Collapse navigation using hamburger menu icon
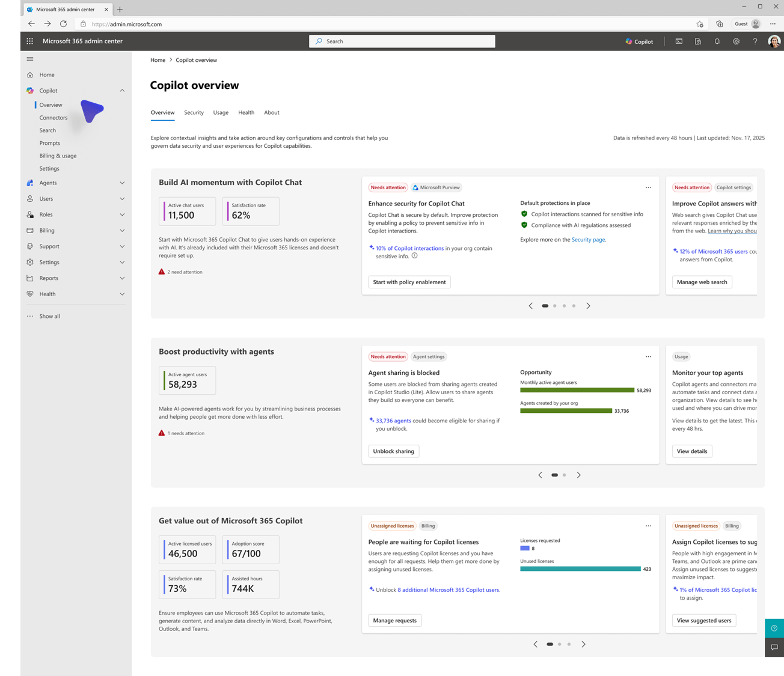This screenshot has width=784, height=676. click(29, 58)
